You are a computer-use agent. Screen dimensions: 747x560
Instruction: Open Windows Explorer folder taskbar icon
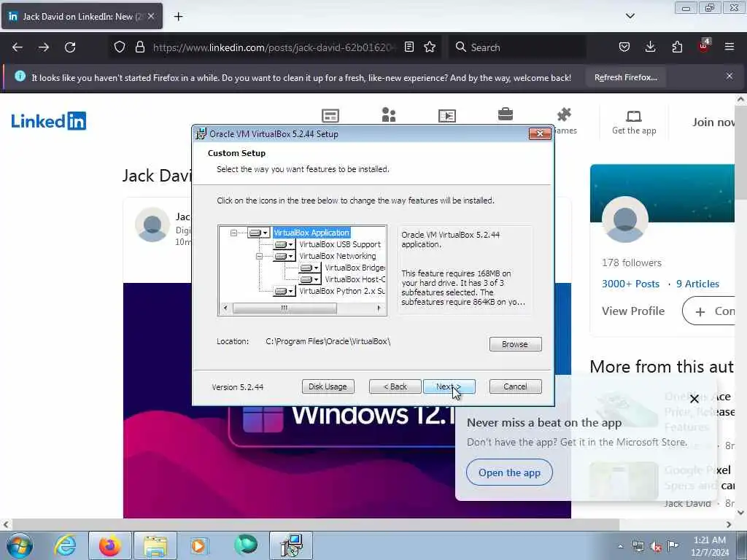coord(155,545)
